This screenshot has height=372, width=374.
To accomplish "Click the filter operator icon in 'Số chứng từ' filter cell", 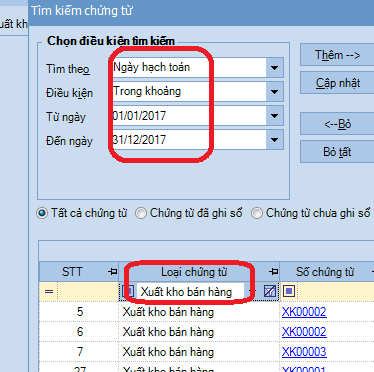I will coord(289,292).
